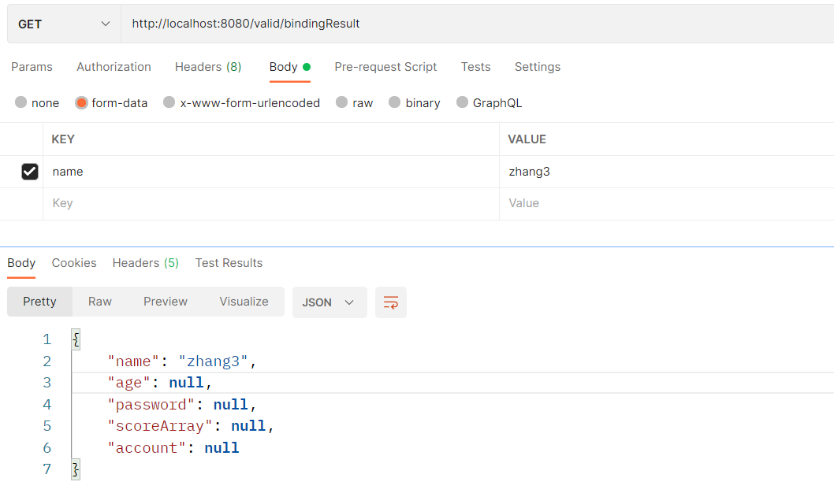Select the form-data radio button
The height and width of the screenshot is (504, 834).
[81, 102]
